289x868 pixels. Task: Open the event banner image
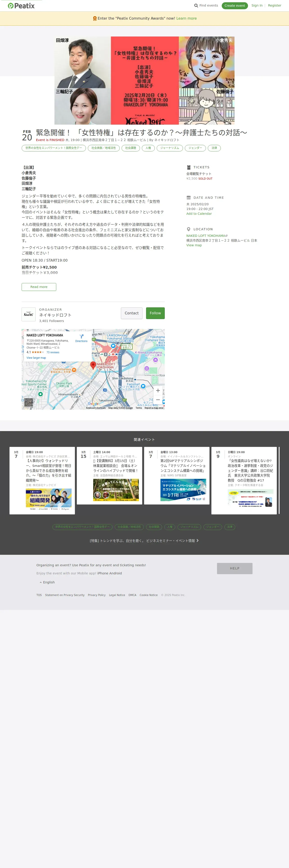pos(144,80)
